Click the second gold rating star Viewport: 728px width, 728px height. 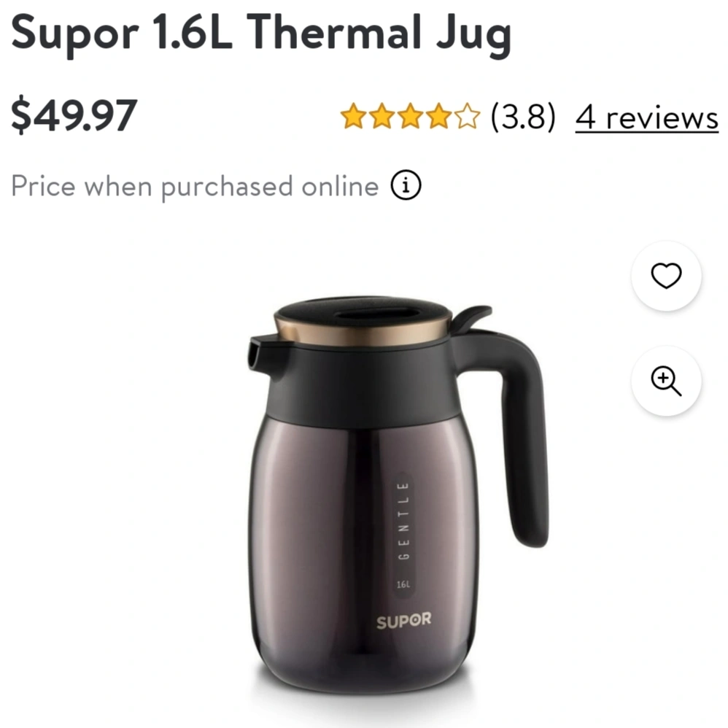tap(382, 116)
